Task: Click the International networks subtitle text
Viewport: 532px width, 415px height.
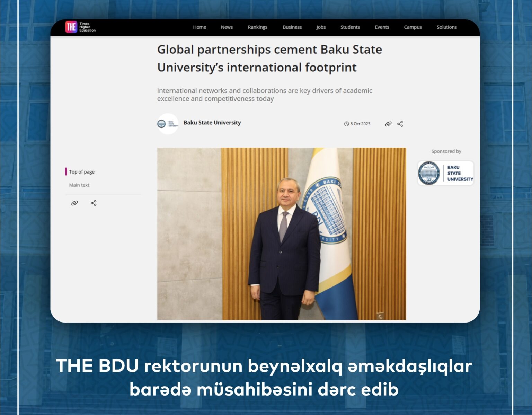Action: point(265,95)
